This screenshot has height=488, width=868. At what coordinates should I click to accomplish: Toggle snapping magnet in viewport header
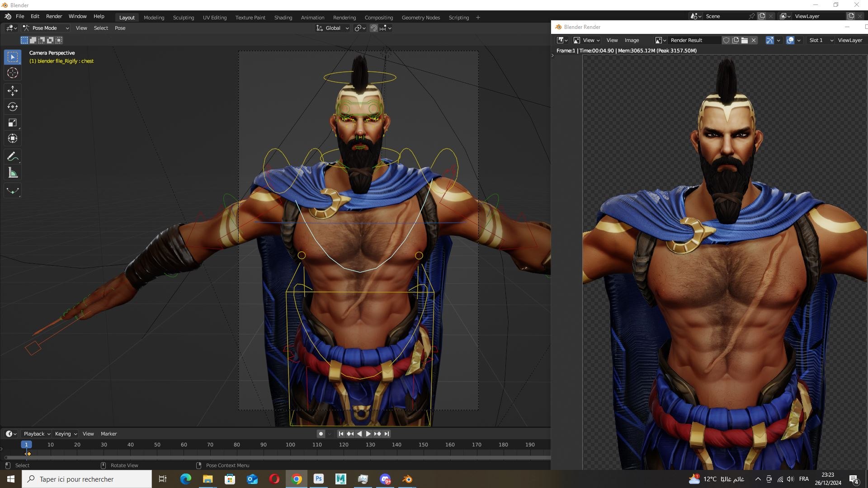tap(374, 28)
